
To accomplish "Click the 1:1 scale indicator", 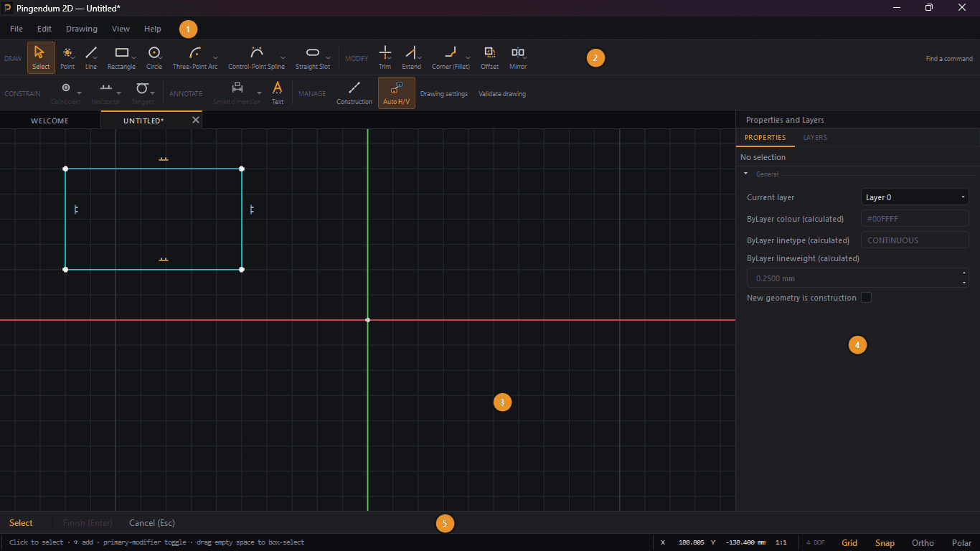I will coord(781,542).
